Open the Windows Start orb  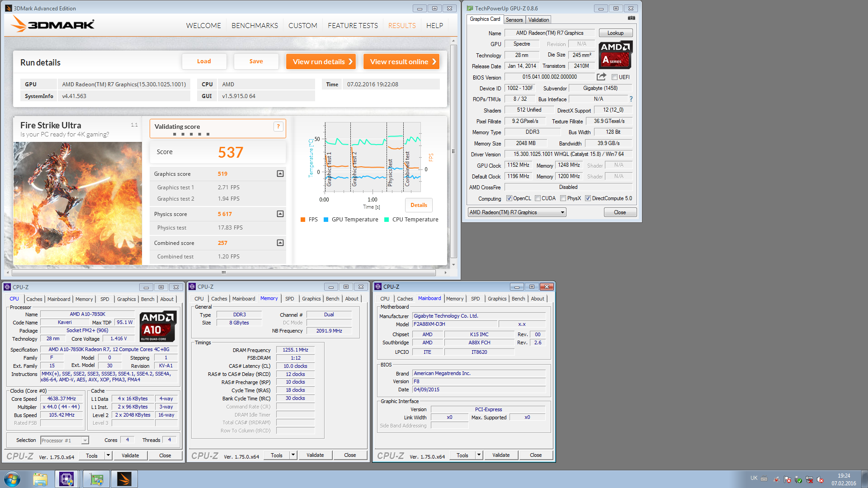tap(12, 479)
